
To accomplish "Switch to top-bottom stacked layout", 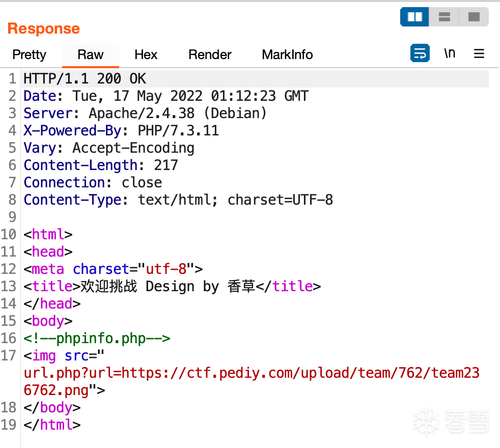I will tap(445, 17).
